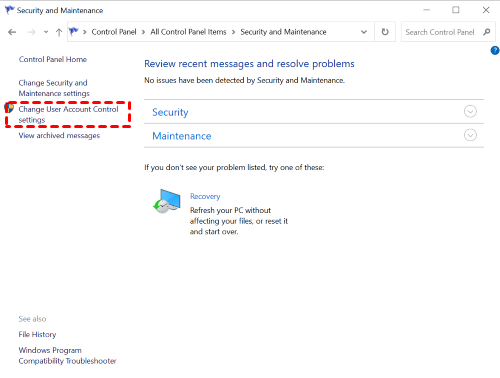Click the forward navigation arrow
Viewport: 500px width, 378px height.
click(x=31, y=32)
